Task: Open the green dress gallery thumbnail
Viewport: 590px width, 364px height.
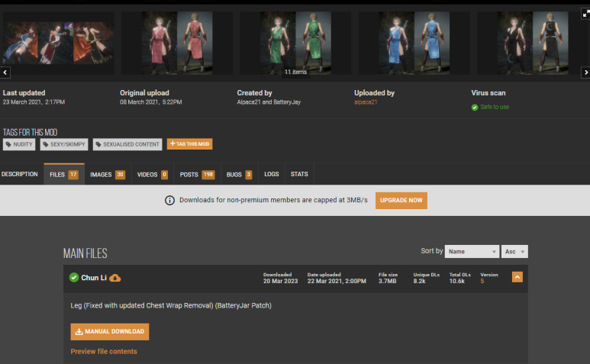Action: 295,43
